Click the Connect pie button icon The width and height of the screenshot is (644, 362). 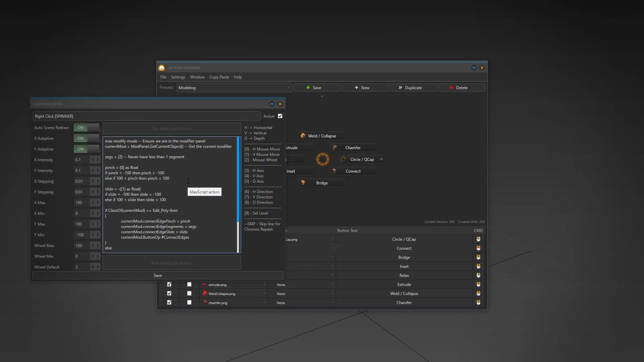[334, 171]
